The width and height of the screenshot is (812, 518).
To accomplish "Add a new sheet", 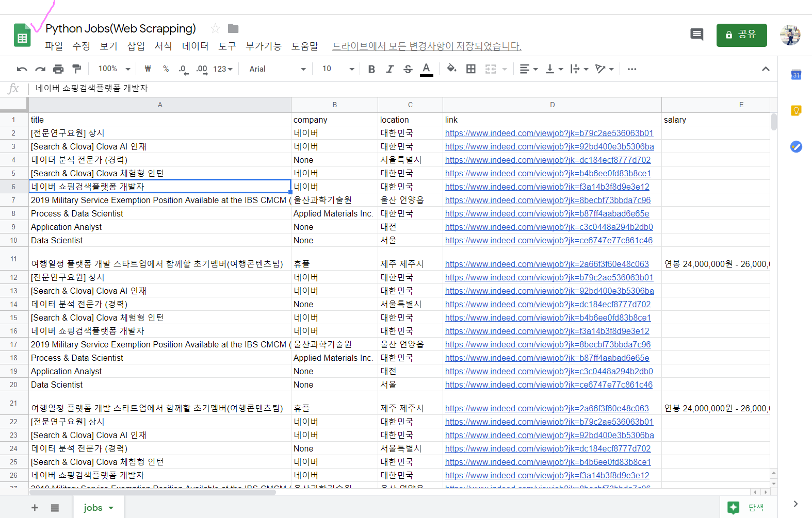I will [35, 508].
